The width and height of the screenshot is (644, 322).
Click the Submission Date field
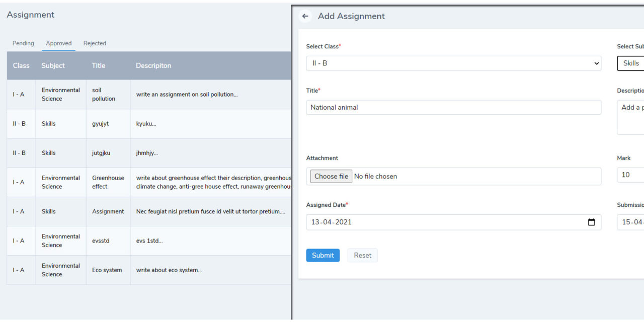coord(631,222)
